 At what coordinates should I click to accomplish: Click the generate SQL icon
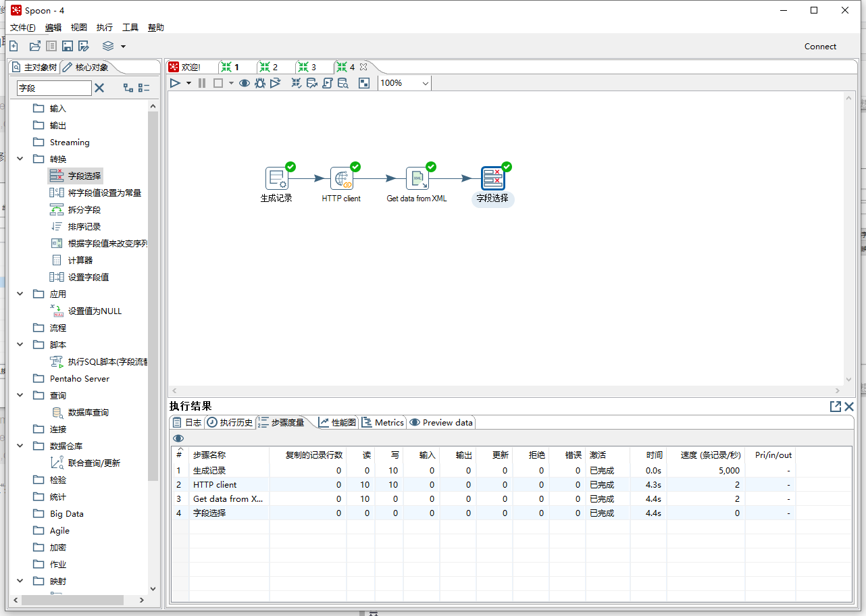click(328, 83)
